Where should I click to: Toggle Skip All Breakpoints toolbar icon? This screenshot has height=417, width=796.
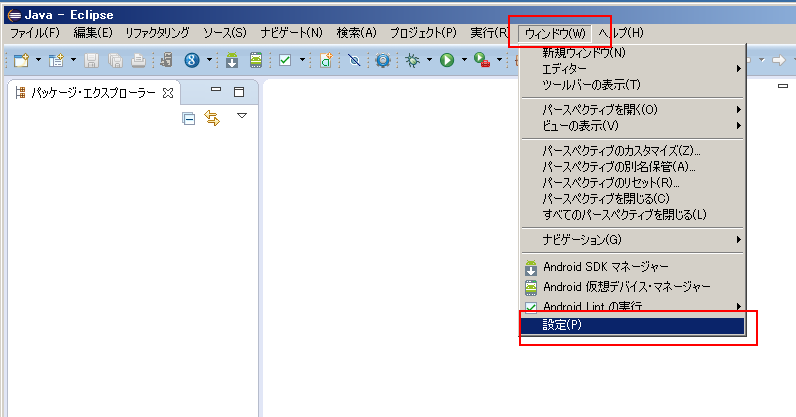point(354,60)
